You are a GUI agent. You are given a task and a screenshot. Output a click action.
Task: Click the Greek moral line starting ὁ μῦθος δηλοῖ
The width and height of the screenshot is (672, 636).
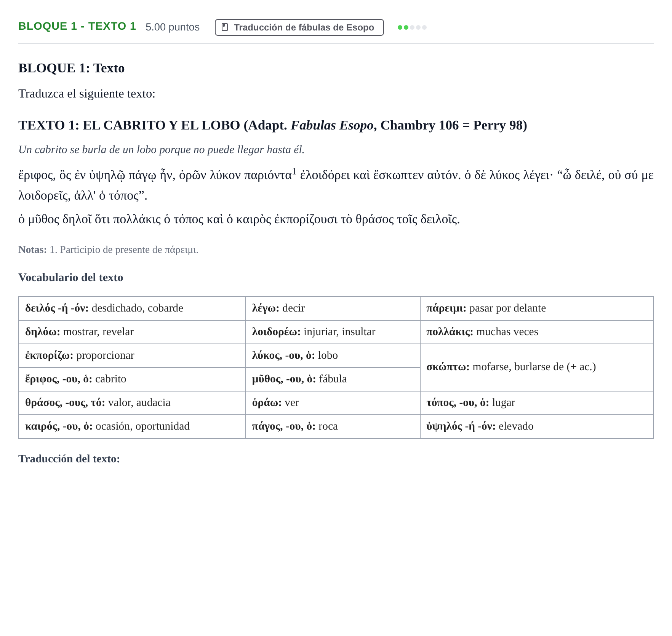tap(239, 219)
